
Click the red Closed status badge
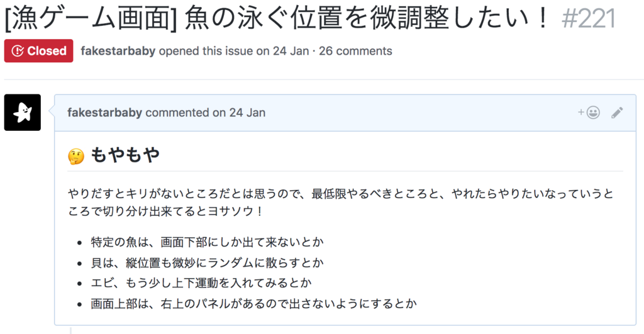[x=38, y=51]
